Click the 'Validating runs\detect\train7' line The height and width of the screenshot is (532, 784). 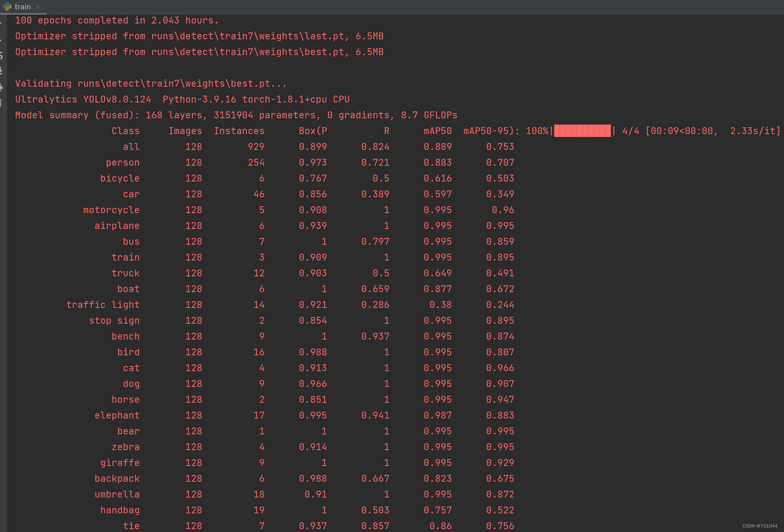[151, 83]
